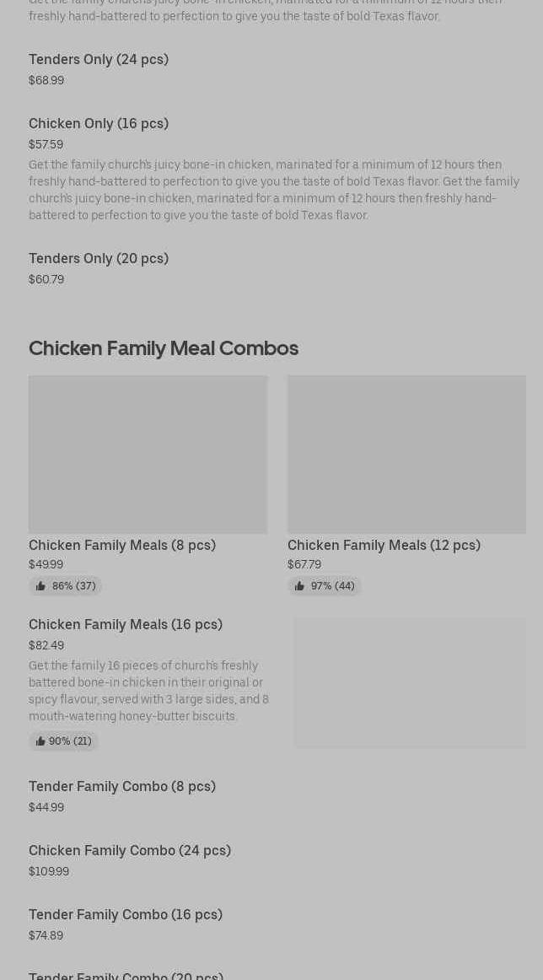Choose Tender Family Combo (16 pcs)
Screen dimensions: 543x980
(x=126, y=914)
